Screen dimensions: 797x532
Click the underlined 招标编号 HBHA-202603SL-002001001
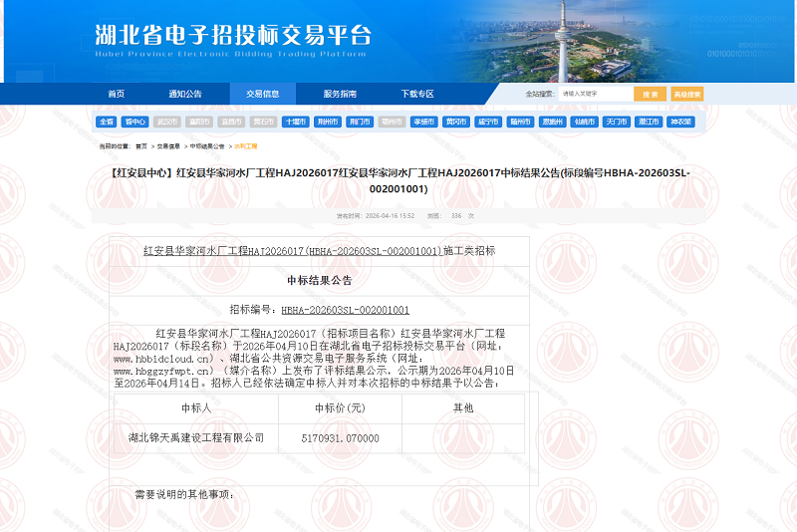(345, 310)
